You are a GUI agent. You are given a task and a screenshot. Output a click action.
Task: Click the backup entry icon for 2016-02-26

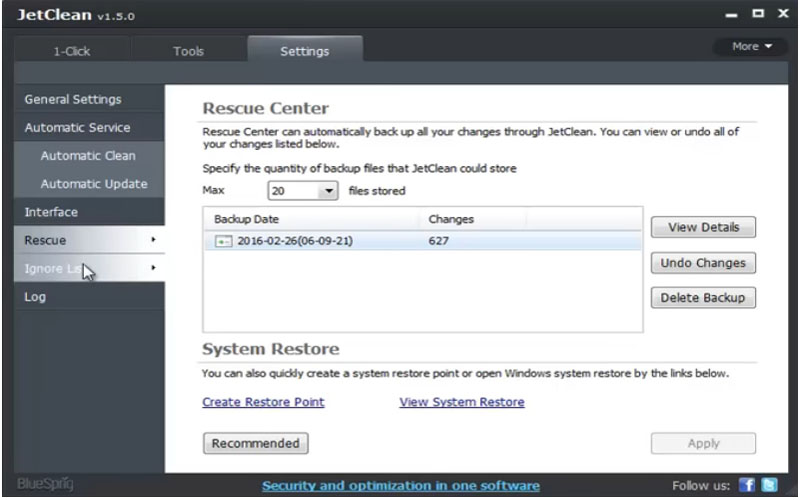tap(223, 241)
